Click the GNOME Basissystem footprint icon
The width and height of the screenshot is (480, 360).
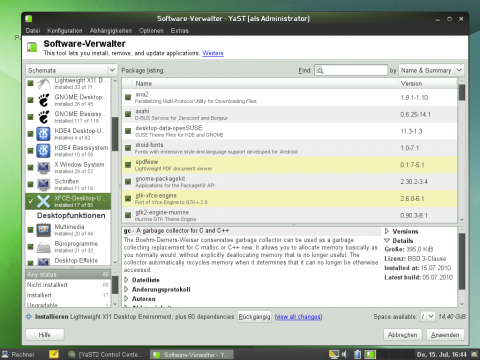[44, 117]
